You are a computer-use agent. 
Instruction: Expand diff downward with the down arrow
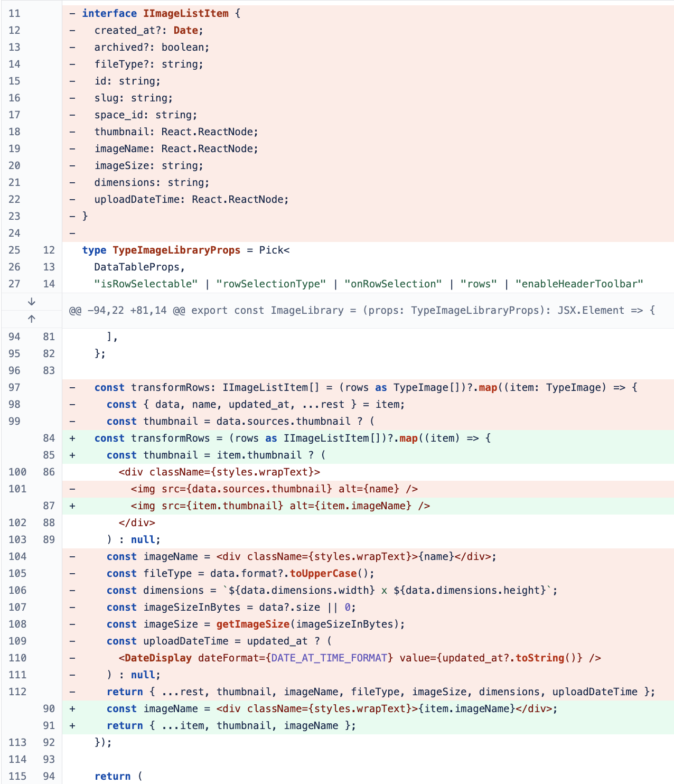[x=31, y=302]
